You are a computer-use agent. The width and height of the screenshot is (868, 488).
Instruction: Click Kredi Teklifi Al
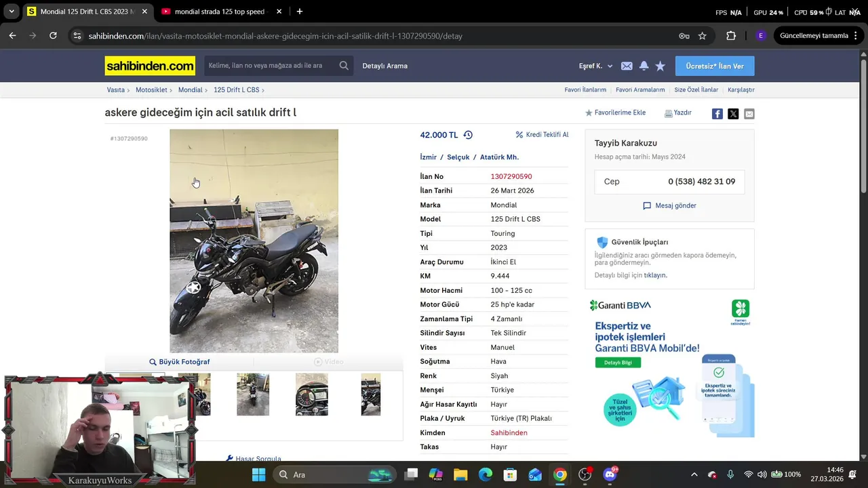pos(542,135)
